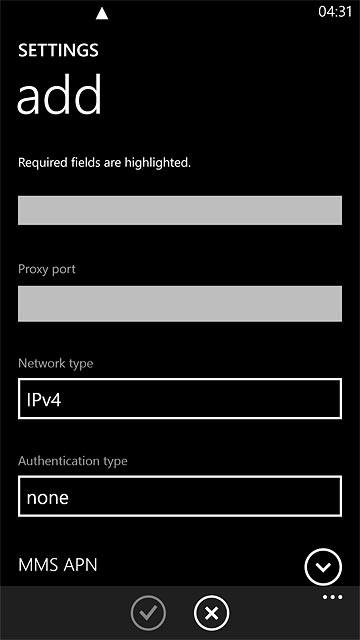Viewport: 360px width, 640px height.
Task: Tap the 04:31 clock in status bar
Action: tap(335, 12)
